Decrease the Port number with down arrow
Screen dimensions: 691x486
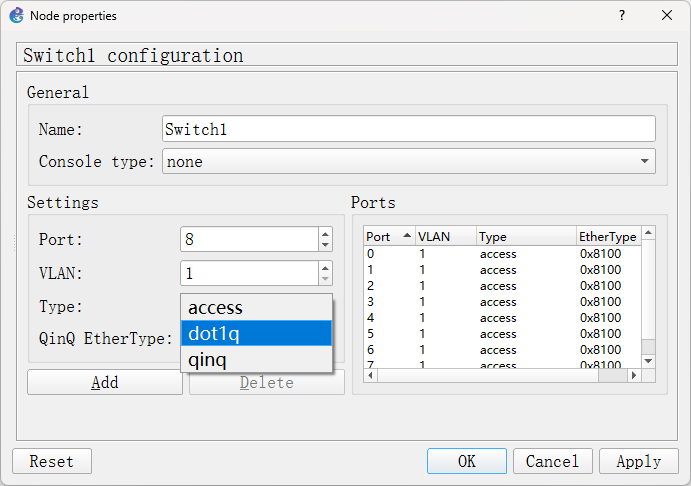click(324, 245)
